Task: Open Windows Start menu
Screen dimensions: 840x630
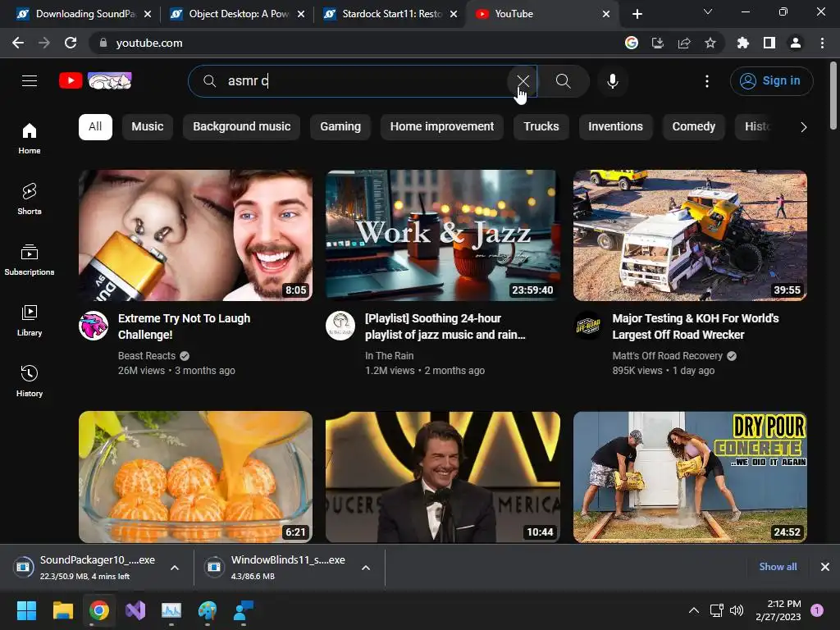Action: pyautogui.click(x=26, y=610)
